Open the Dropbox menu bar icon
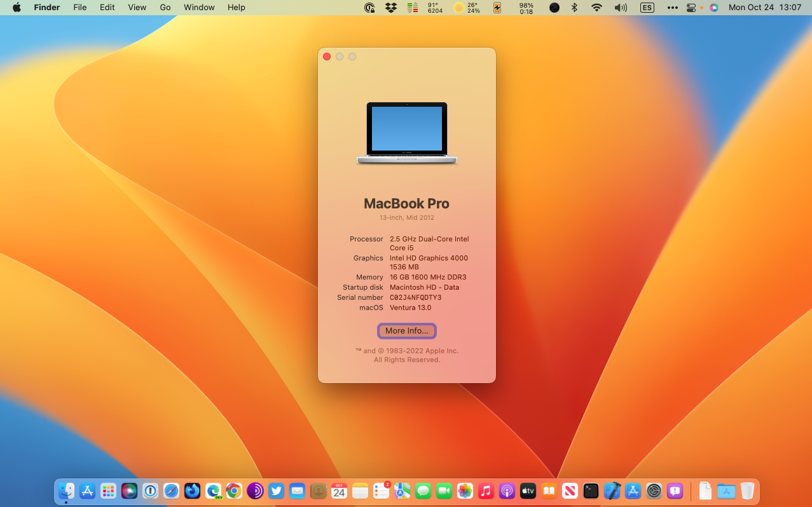The width and height of the screenshot is (812, 507). tap(391, 8)
